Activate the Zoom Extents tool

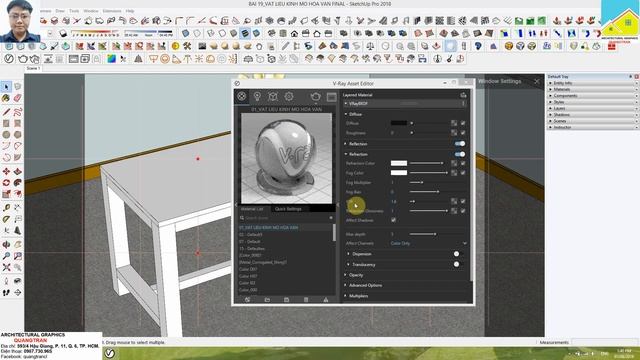coord(6,267)
